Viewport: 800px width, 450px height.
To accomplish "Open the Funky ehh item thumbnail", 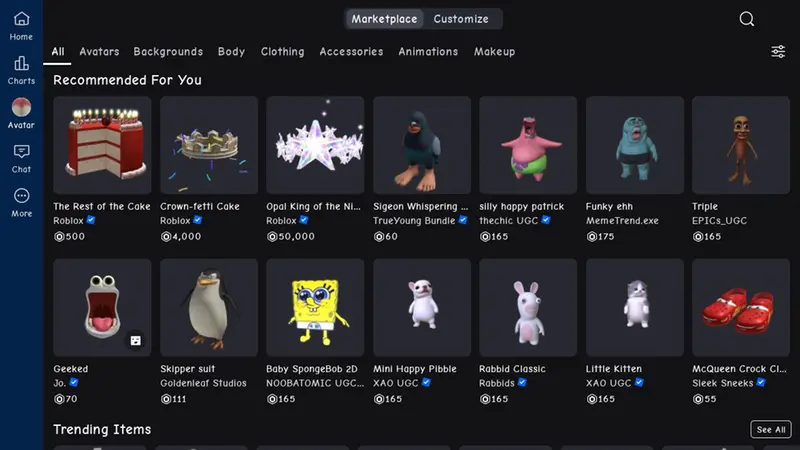I will pyautogui.click(x=634, y=145).
